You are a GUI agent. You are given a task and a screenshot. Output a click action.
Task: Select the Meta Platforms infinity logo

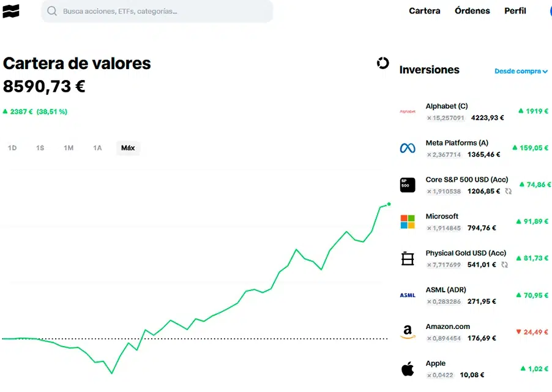pyautogui.click(x=407, y=148)
